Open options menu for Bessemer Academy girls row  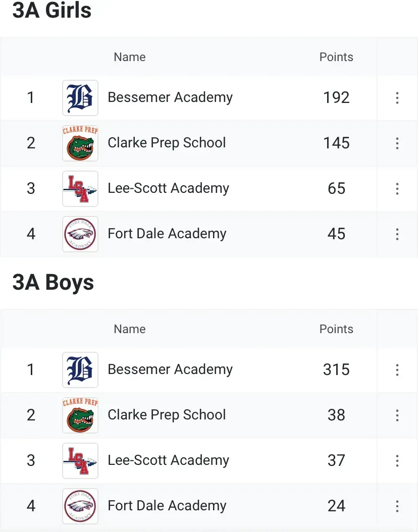coord(397,98)
